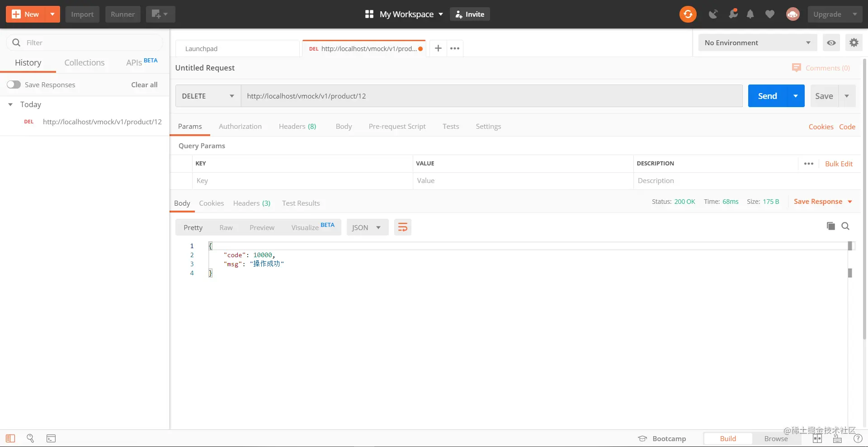
Task: Open the satellite capture requests icon
Action: pyautogui.click(x=713, y=14)
